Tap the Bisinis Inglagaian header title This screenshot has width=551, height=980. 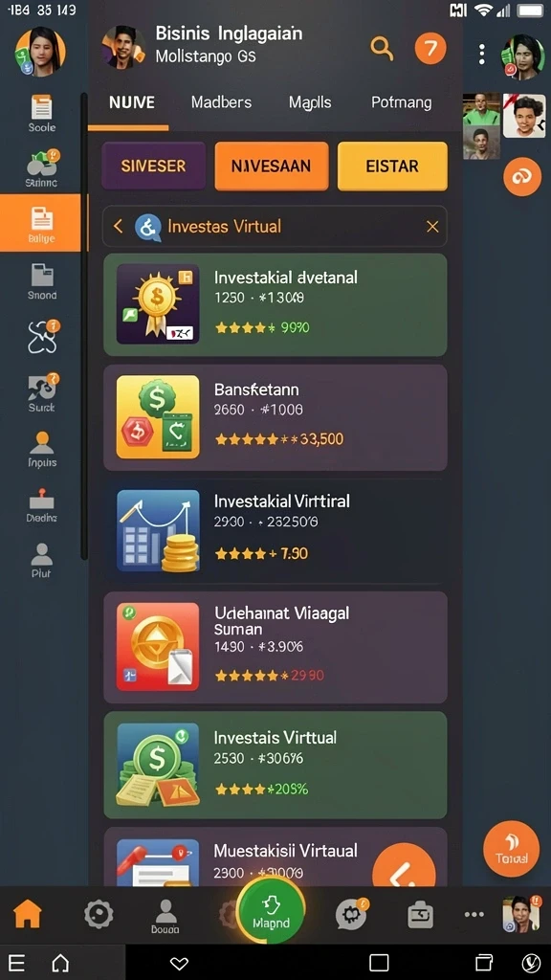pos(229,33)
